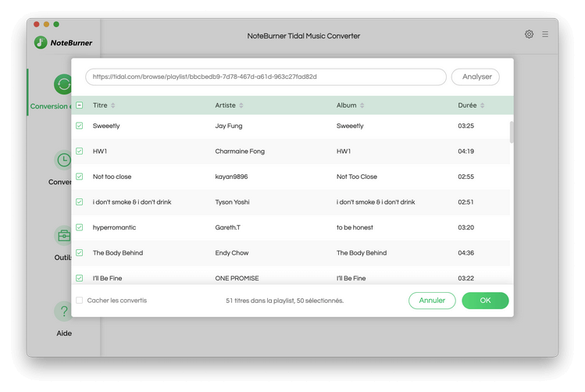This screenshot has height=392, width=585.
Task: Click the track list vertical scrollbar
Action: [512, 132]
